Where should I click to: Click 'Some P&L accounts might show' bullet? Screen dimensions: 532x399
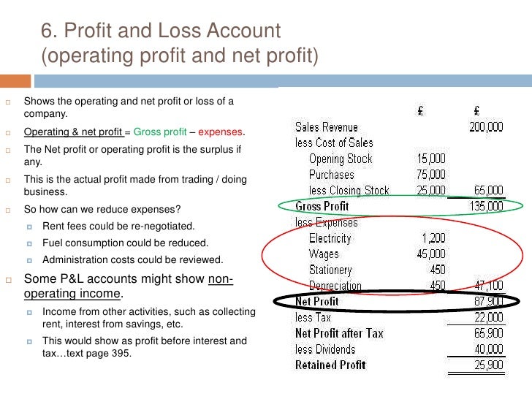pyautogui.click(x=129, y=286)
